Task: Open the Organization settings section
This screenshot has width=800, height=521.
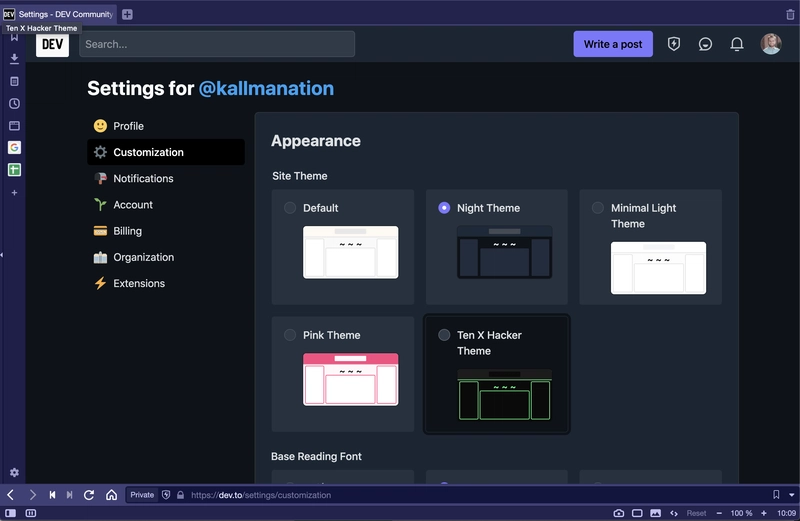Action: [x=166, y=257]
